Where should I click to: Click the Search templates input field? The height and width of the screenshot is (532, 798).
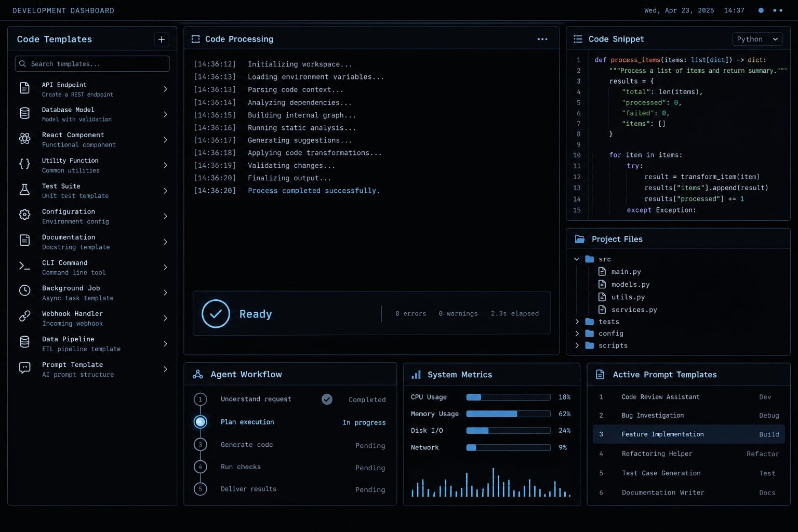[x=92, y=64]
